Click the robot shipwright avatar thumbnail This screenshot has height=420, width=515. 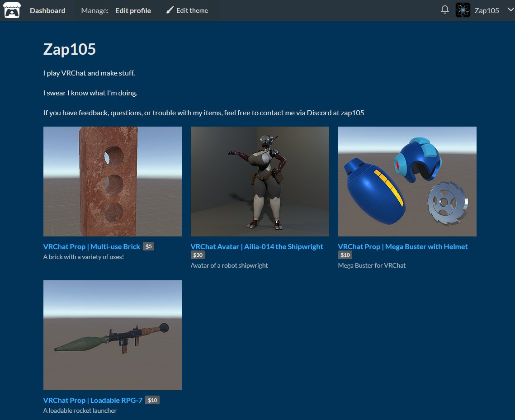coord(260,181)
